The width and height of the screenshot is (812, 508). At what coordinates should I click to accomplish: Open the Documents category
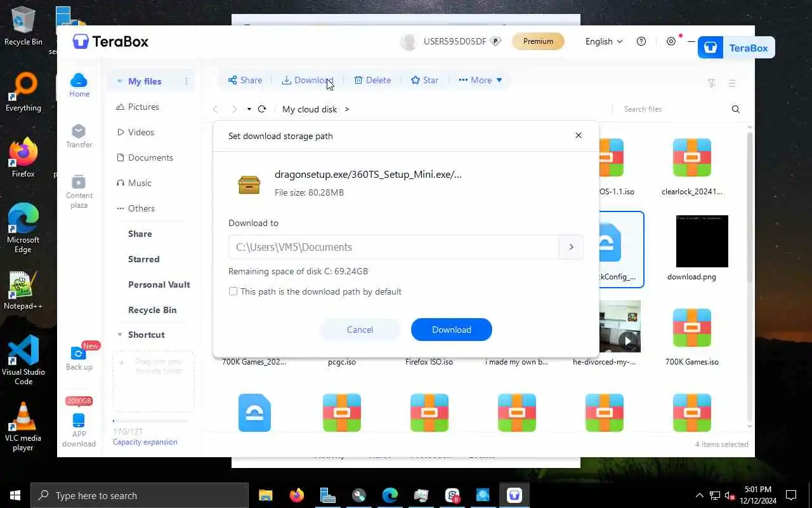(x=145, y=157)
